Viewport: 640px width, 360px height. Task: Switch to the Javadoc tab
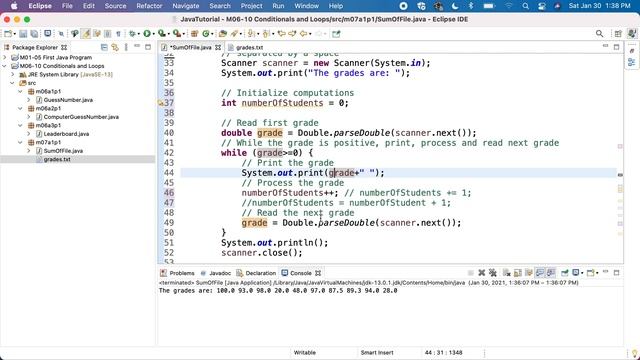216,273
